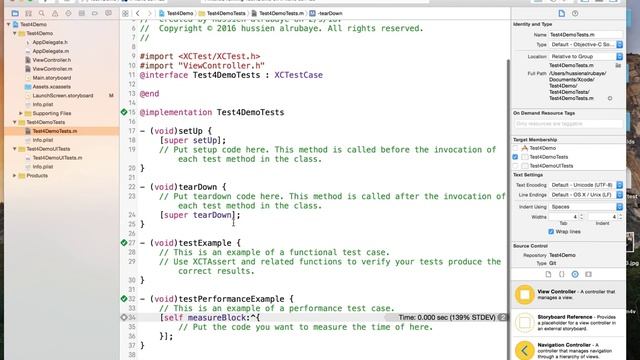The image size is (640, 360).
Task: Select ViewController.m in the navigator
Action: 52,69
